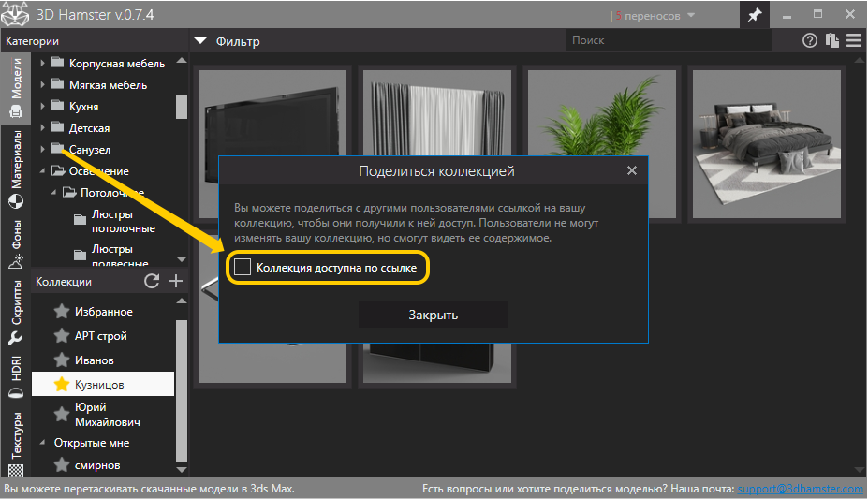Viewport: 868px width, 499px height.
Task: Open the plant model thumbnail
Action: pos(602,144)
